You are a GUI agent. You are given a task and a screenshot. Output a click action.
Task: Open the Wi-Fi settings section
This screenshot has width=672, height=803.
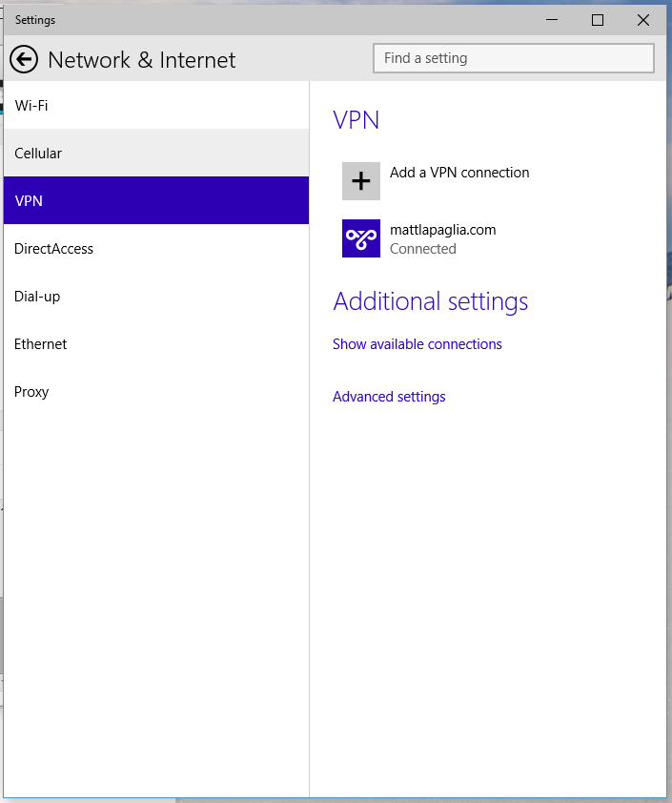point(156,105)
